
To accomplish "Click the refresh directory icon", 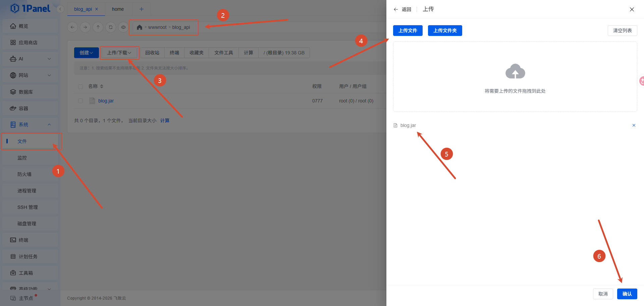I will click(x=111, y=27).
